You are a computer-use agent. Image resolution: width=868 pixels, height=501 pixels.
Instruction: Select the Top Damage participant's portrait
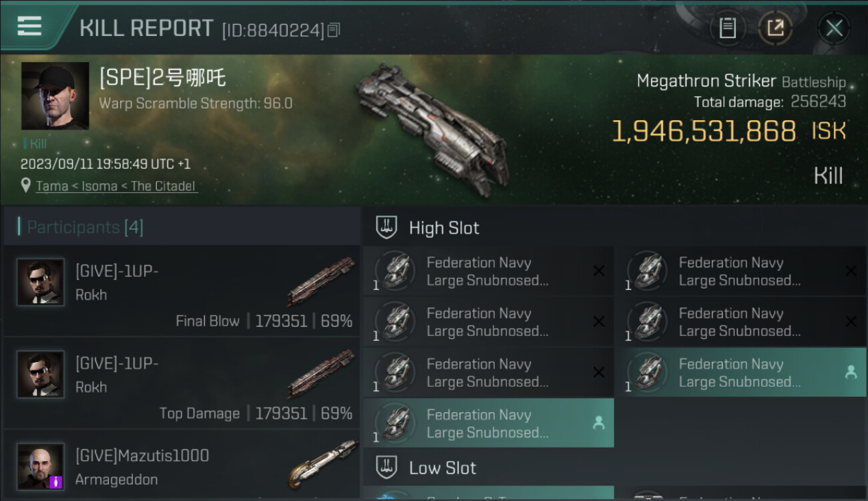pos(41,375)
